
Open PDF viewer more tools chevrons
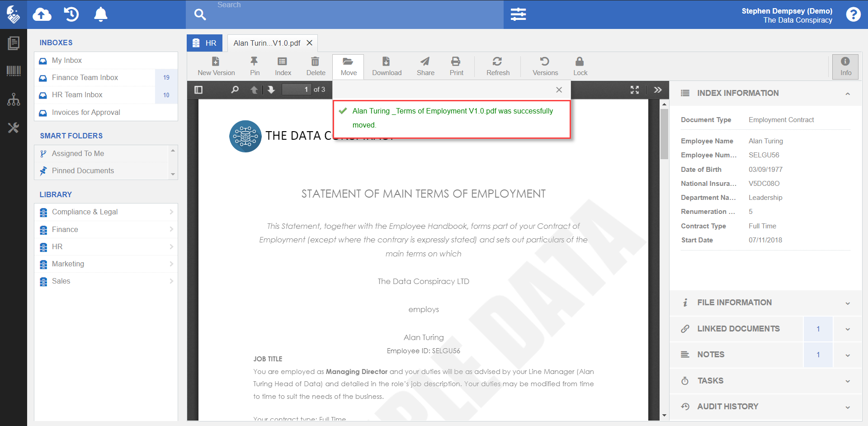(658, 90)
